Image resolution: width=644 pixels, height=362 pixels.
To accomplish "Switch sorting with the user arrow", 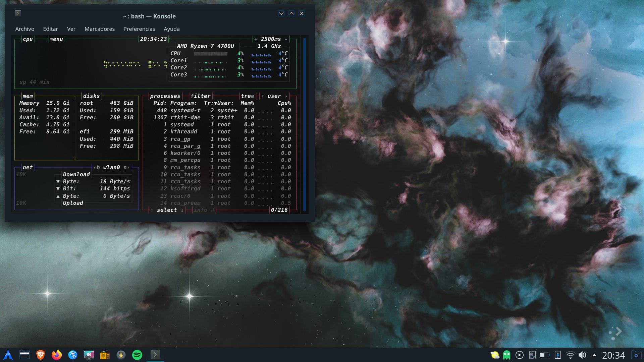I will click(286, 96).
